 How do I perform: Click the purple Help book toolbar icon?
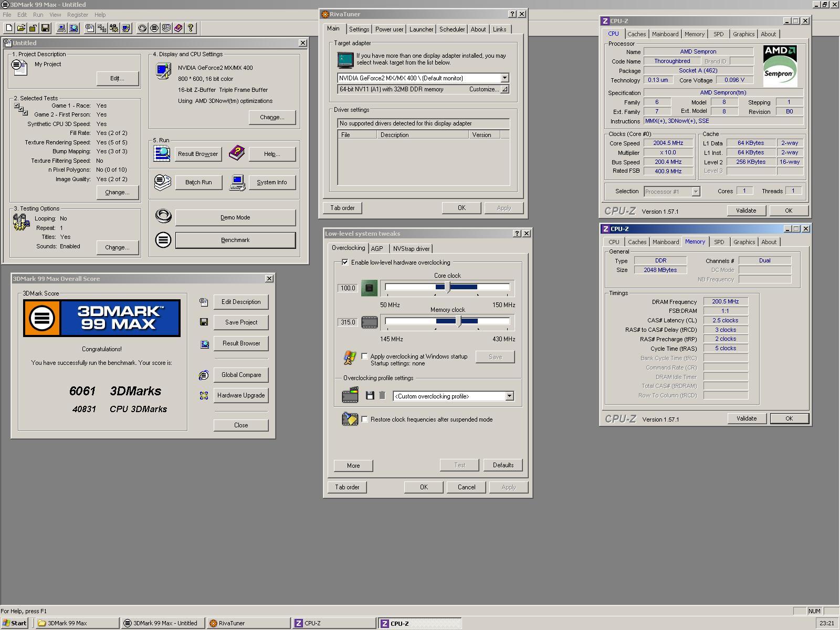[178, 28]
